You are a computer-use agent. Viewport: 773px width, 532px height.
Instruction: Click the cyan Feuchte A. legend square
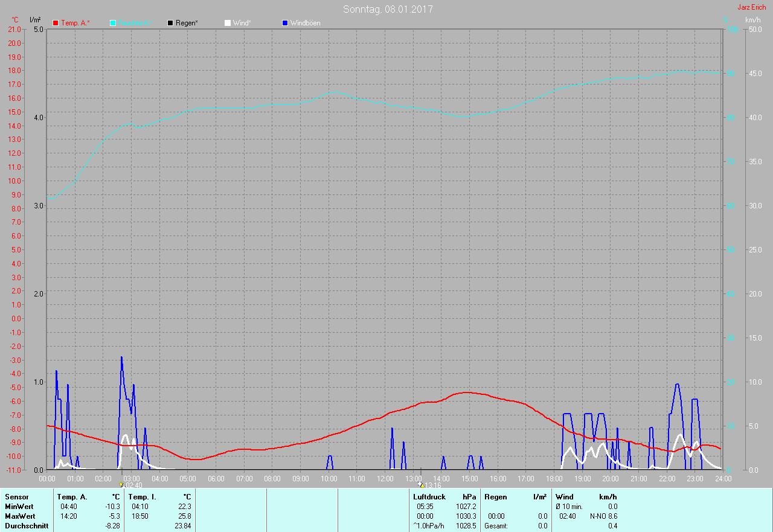point(113,23)
